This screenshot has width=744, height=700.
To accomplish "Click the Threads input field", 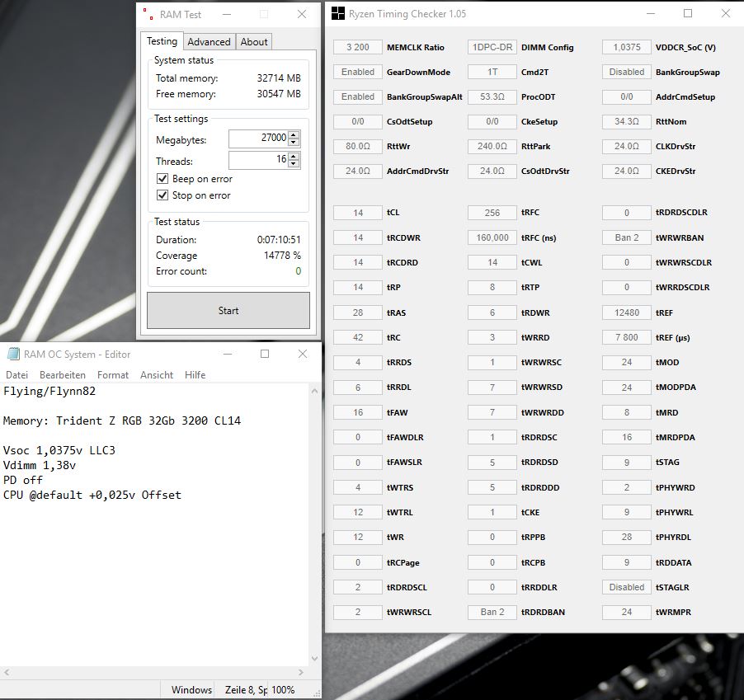I will [x=259, y=160].
